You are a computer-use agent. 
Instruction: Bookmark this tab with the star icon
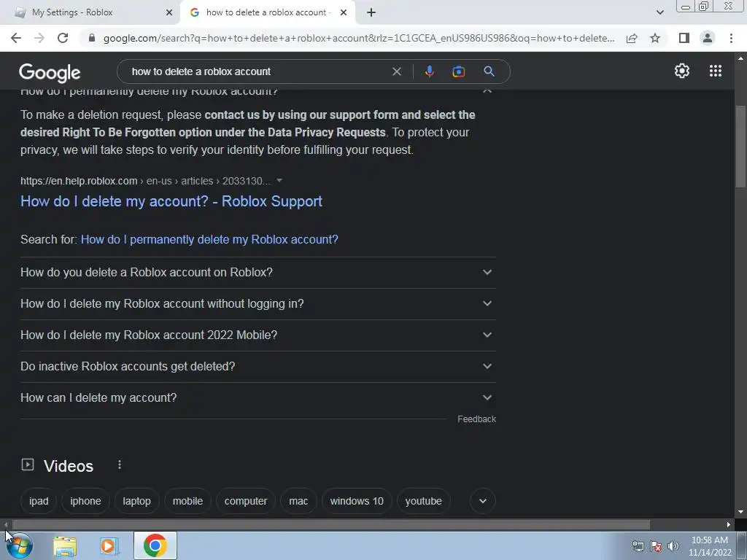click(x=656, y=38)
